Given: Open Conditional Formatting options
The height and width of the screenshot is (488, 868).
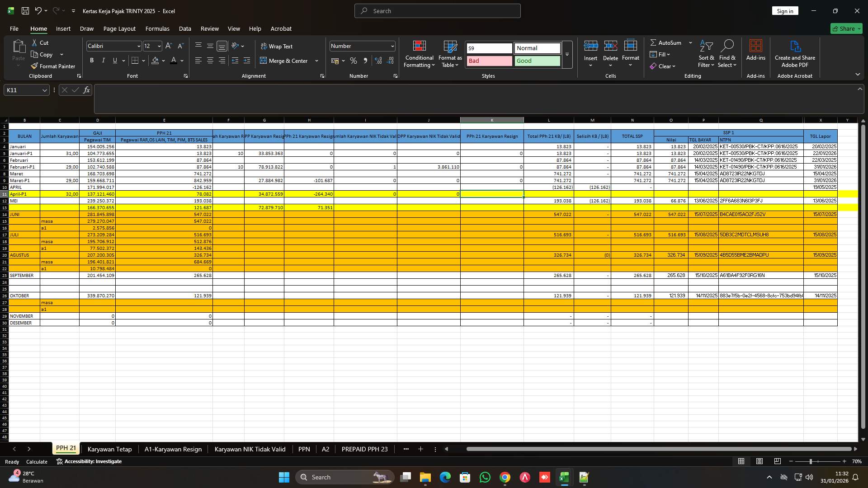Looking at the screenshot, I should (x=419, y=53).
